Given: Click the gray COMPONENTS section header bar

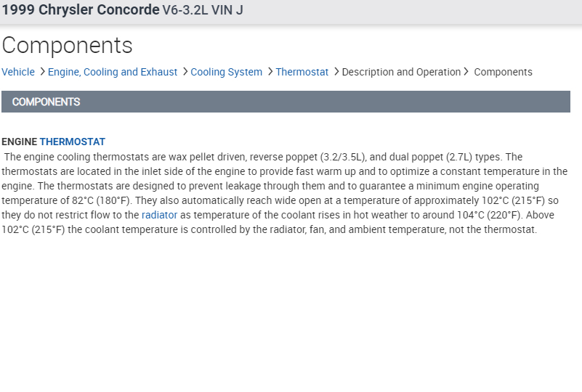Looking at the screenshot, I should click(x=286, y=102).
